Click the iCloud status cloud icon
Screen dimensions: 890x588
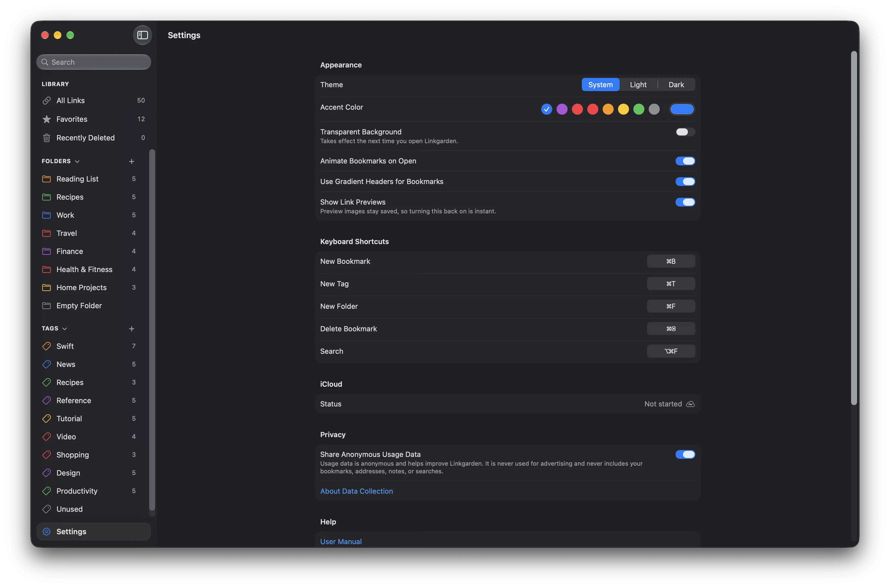coord(690,404)
